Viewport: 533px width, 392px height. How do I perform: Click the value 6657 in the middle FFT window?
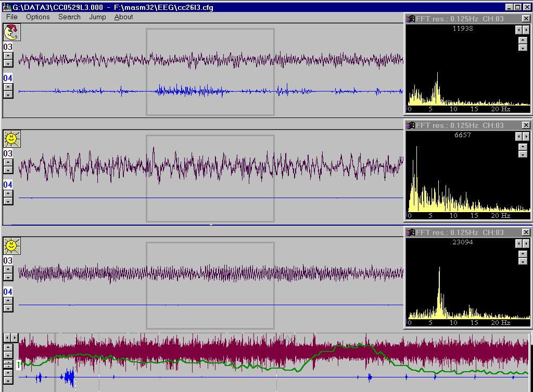[x=463, y=135]
